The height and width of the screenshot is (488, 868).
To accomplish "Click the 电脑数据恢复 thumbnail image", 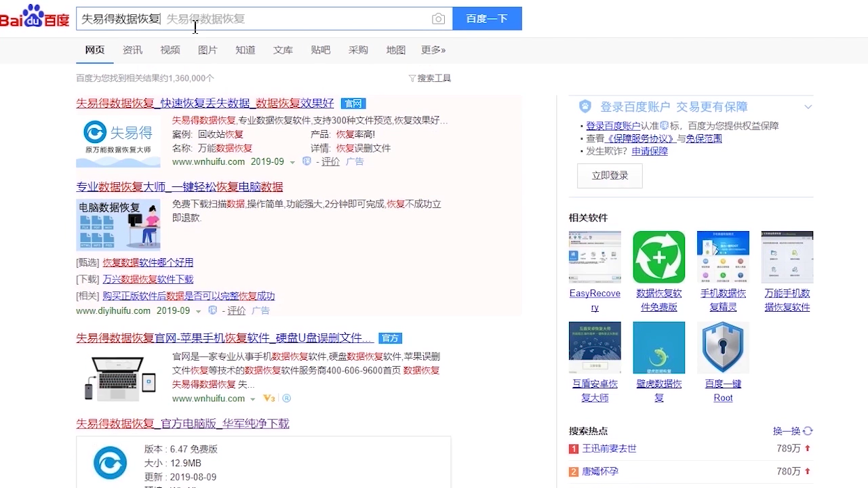I will pos(118,225).
